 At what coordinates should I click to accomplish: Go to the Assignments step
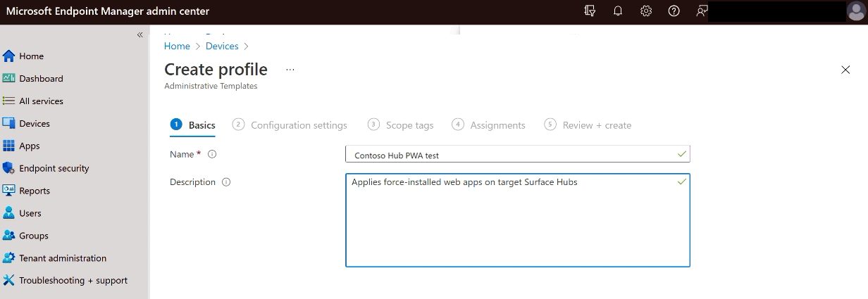tap(497, 125)
